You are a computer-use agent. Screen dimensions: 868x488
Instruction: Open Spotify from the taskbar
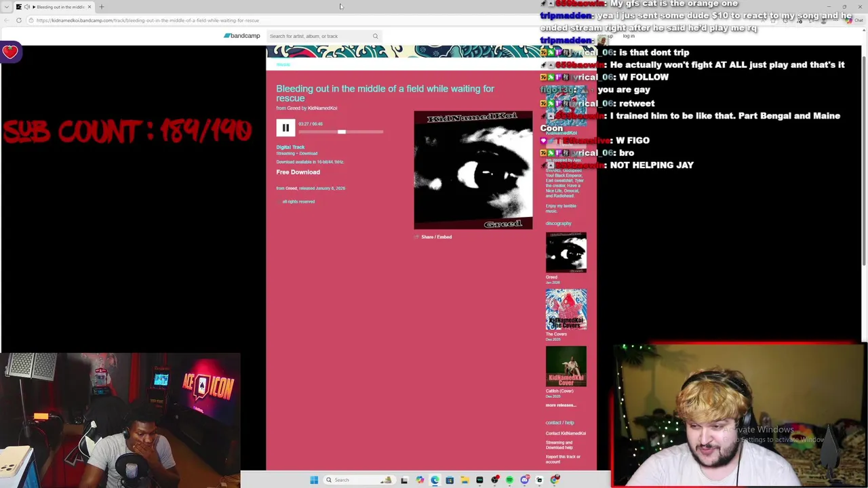(x=509, y=480)
